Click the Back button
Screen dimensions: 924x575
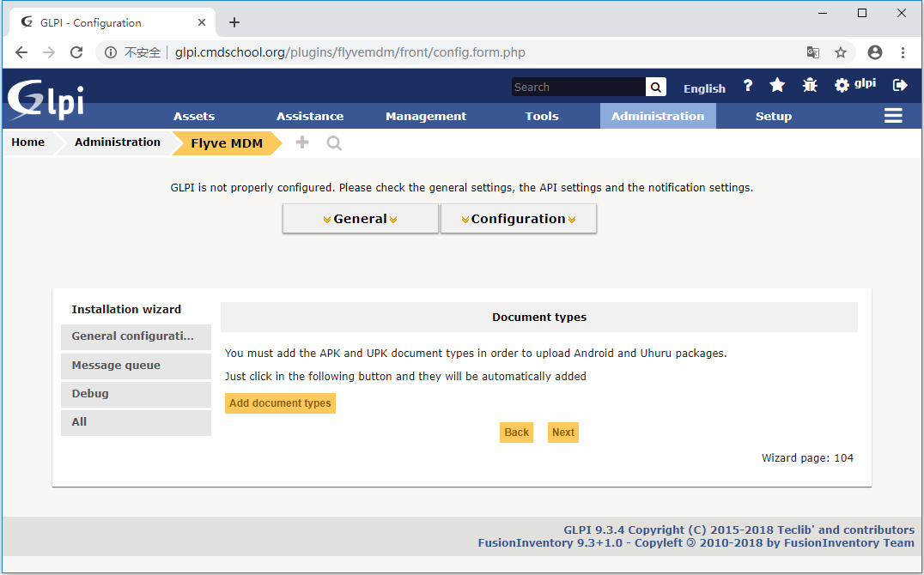pyautogui.click(x=516, y=433)
